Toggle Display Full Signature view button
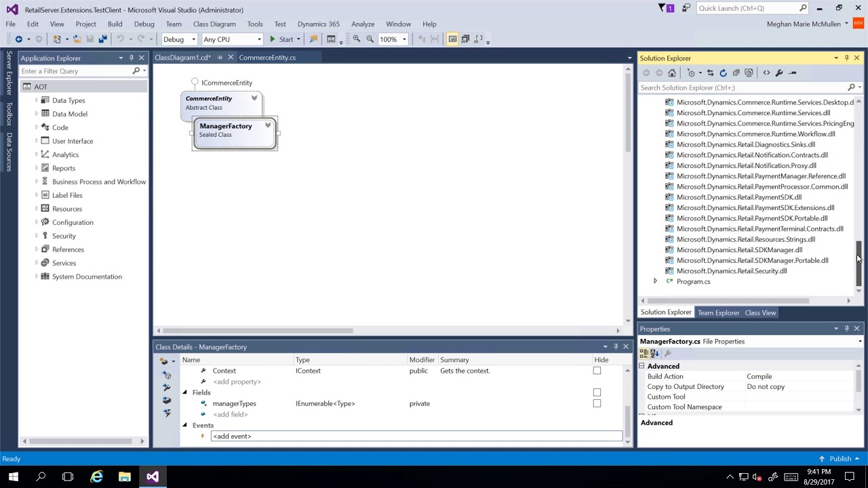Image resolution: width=868 pixels, height=488 pixels. [x=479, y=39]
